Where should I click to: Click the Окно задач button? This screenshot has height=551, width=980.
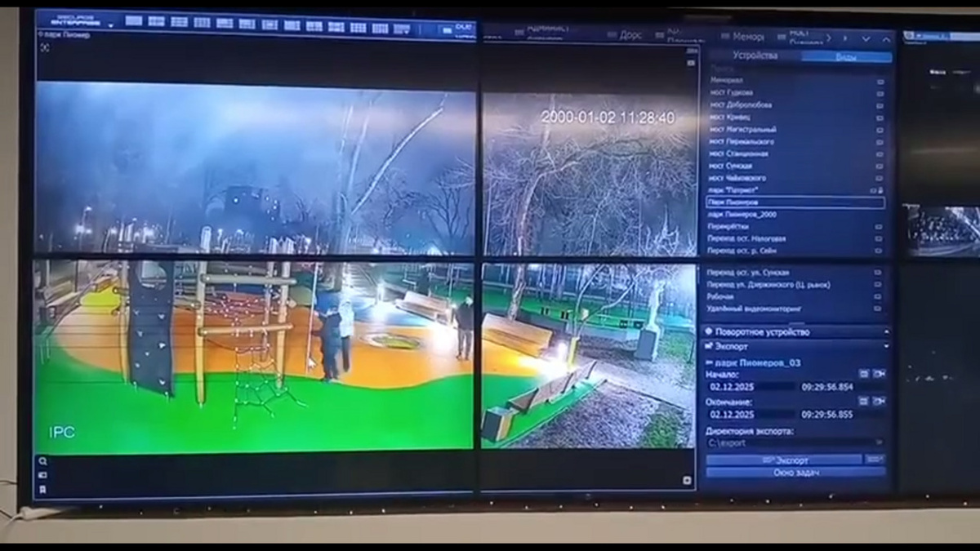[x=796, y=473]
